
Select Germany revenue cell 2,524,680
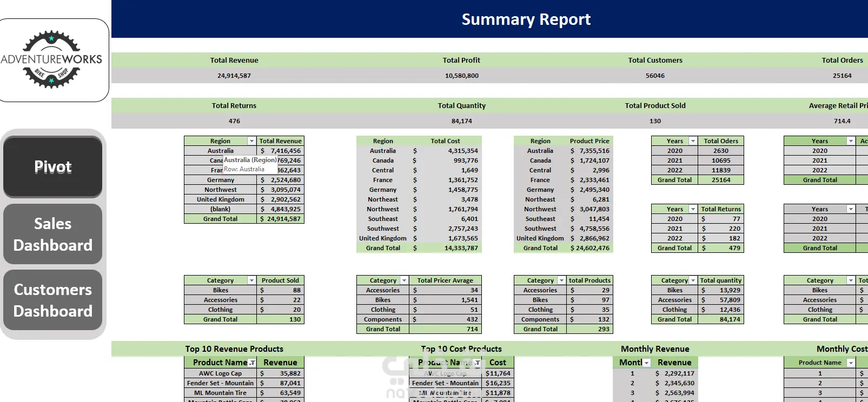coord(280,180)
